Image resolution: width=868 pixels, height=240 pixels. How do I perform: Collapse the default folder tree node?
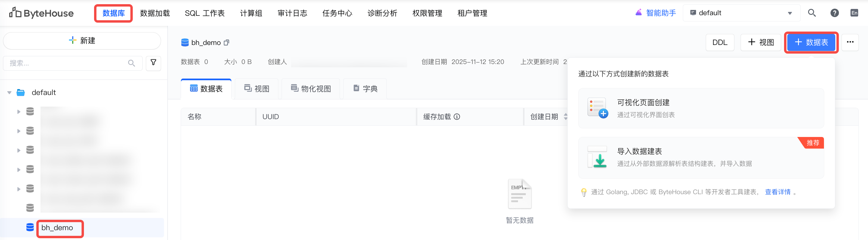[x=10, y=92]
